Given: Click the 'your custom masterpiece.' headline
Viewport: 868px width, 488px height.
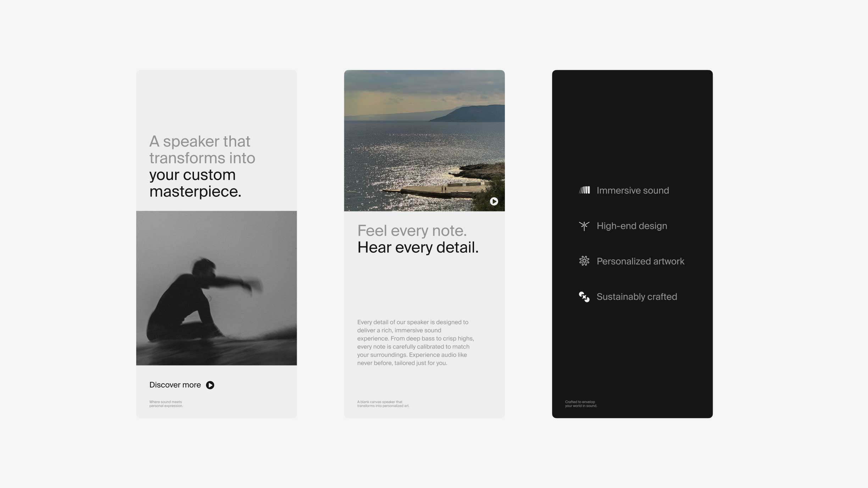Looking at the screenshot, I should point(195,183).
